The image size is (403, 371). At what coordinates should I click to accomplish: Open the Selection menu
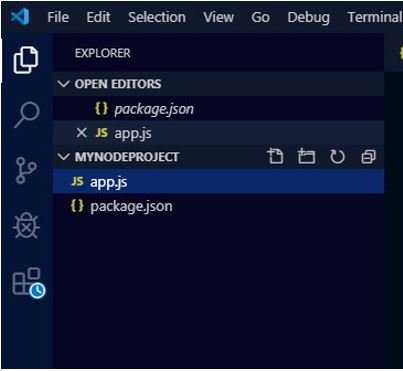[x=157, y=17]
